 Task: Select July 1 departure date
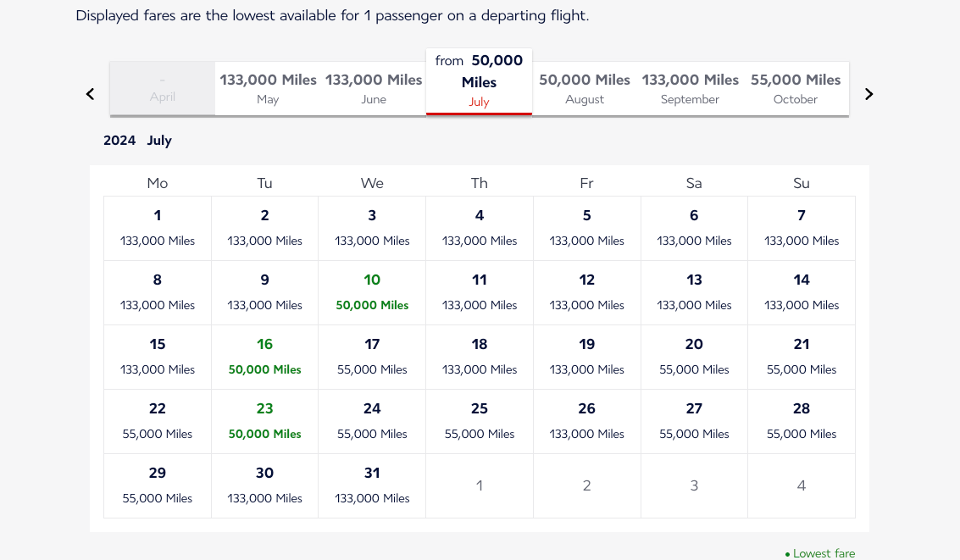(158, 228)
